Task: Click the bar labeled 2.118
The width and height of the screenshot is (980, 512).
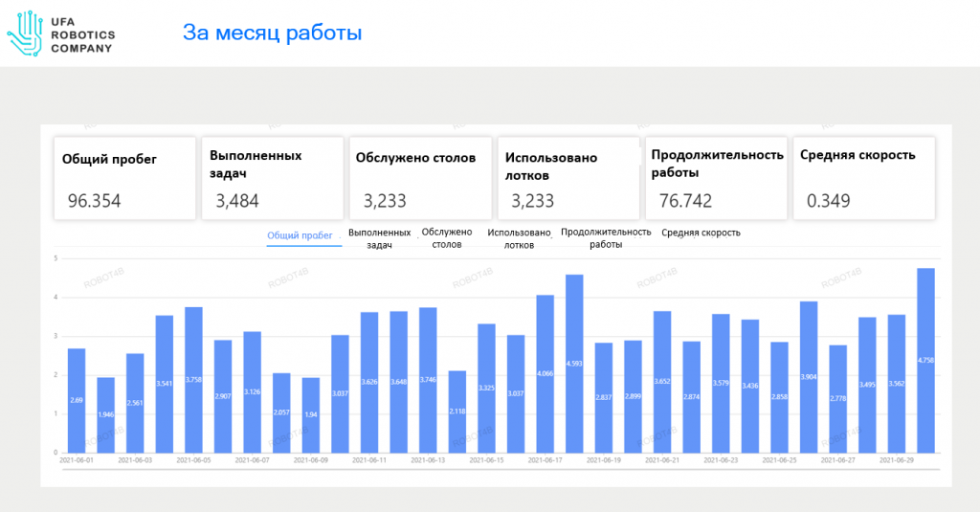Action: point(457,412)
